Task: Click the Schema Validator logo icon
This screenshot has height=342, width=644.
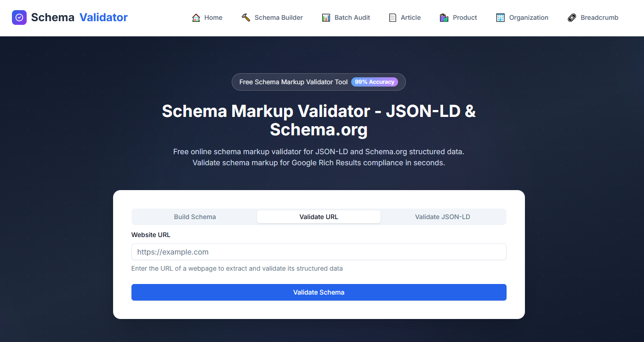Action: tap(19, 17)
